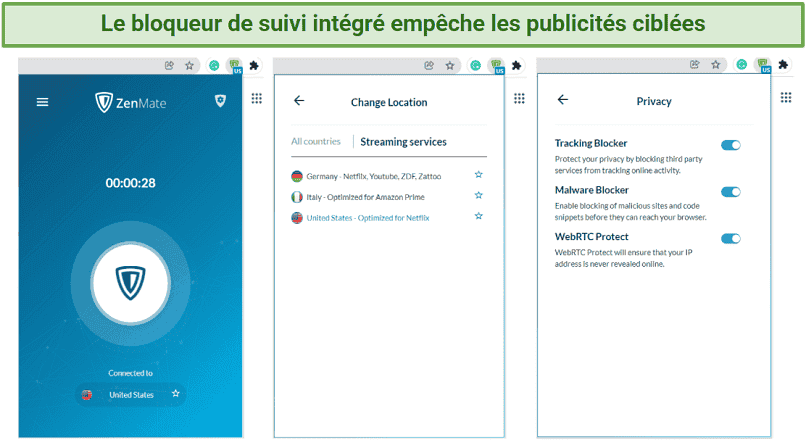Click the privacy shield icon beside the ZenMate logo
This screenshot has height=440, width=806.
pos(220,101)
